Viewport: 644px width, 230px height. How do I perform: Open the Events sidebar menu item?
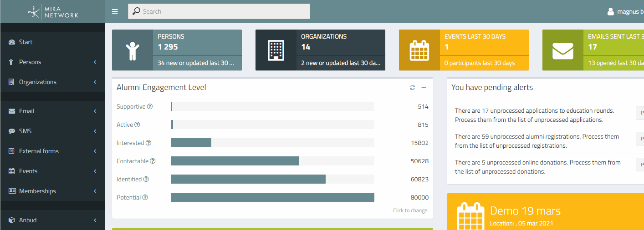point(53,171)
